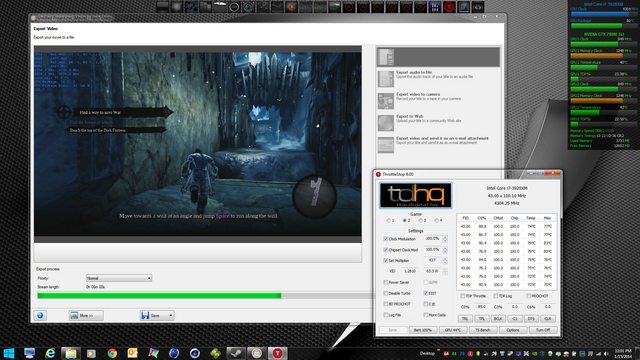Enable the Disable Turbo checkbox
Viewport: 640px width, 360px height.
click(386, 293)
